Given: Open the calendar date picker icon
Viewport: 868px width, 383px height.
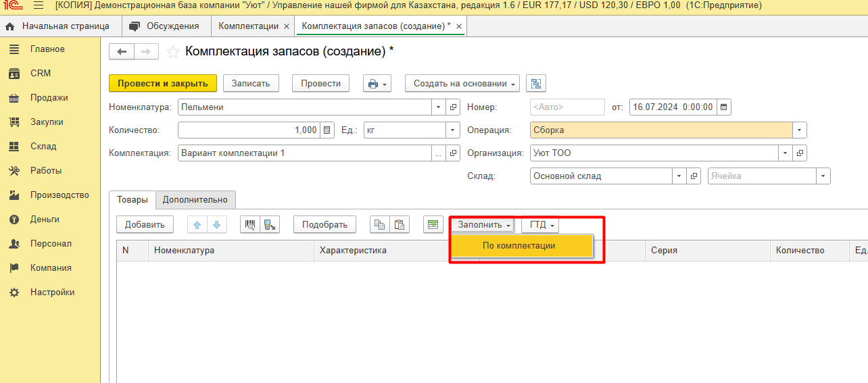Looking at the screenshot, I should 723,107.
